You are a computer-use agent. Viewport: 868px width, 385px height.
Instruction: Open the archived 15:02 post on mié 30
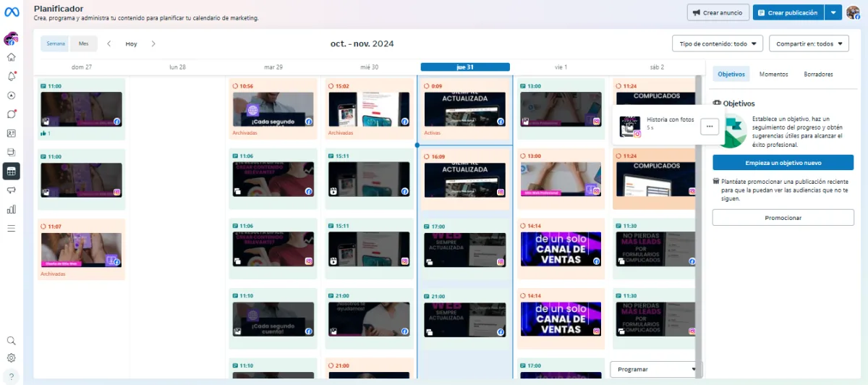(x=369, y=109)
